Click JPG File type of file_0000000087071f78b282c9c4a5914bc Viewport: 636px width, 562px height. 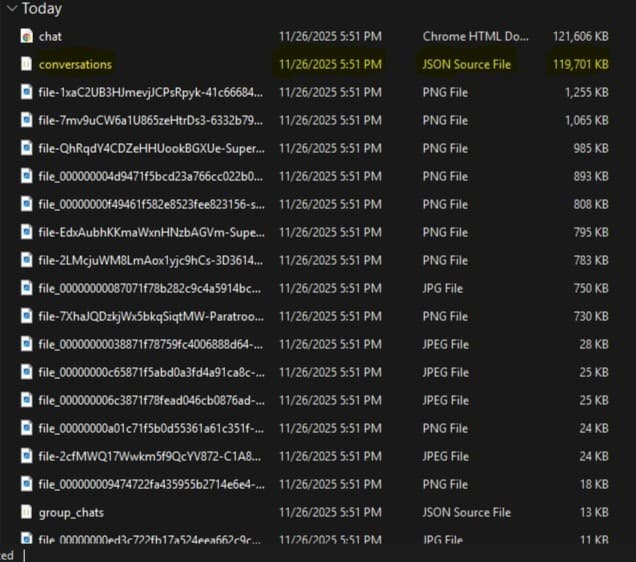tap(443, 288)
